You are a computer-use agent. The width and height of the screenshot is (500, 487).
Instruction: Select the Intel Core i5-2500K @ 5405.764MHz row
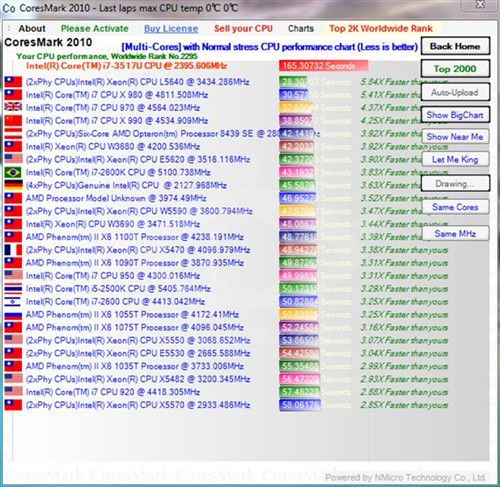118,289
